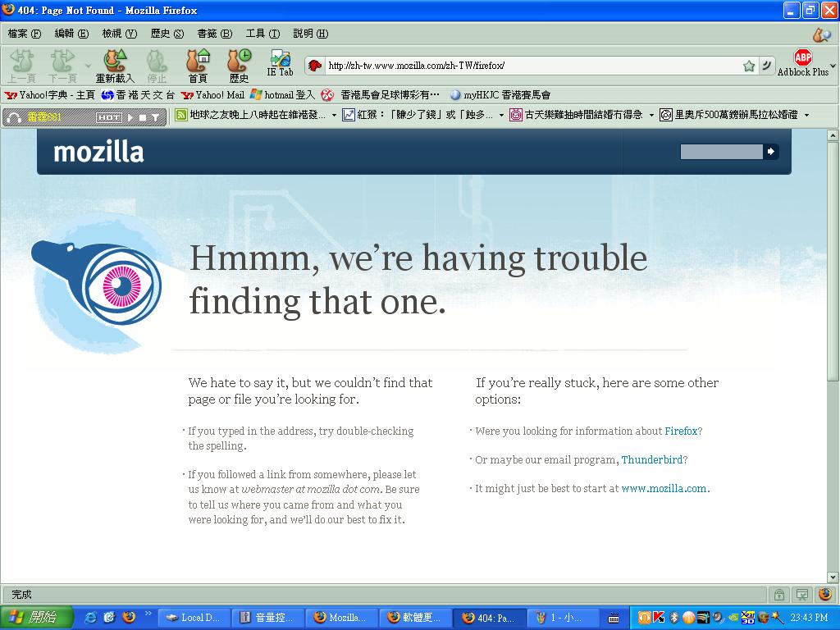The height and width of the screenshot is (630, 840).
Task: Open the 編輯 (Edit) menu
Action: (x=72, y=34)
